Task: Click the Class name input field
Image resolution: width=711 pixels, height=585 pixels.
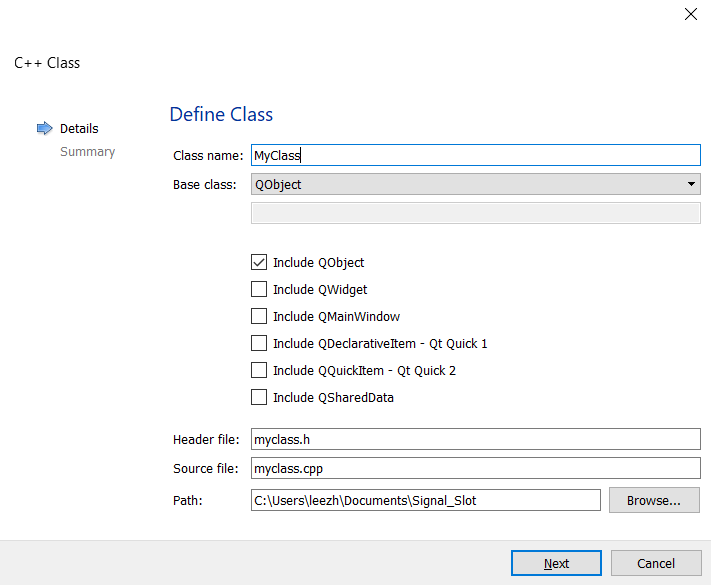Action: (475, 156)
